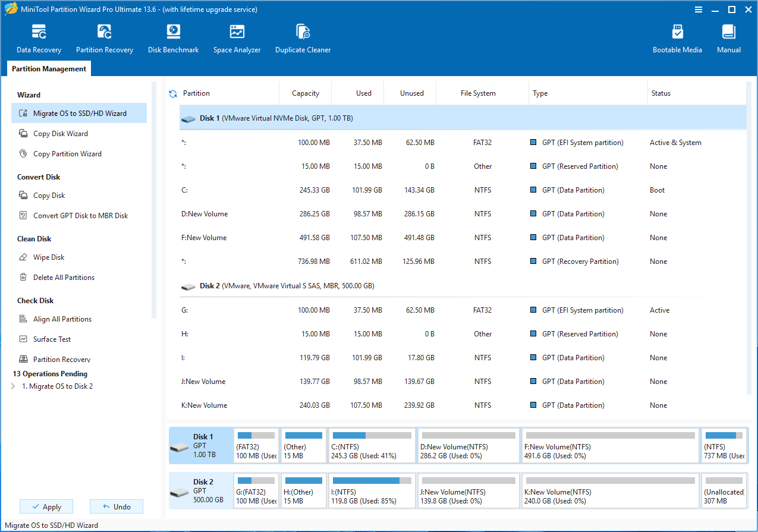
Task: Click the C:(NTFS) block in disk map
Action: click(372, 446)
